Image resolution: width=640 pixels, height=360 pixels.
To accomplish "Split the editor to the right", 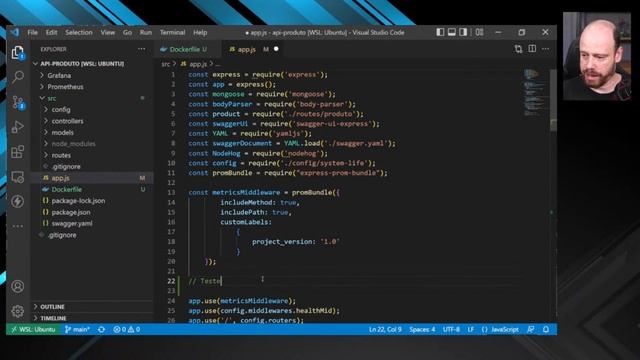I will tap(532, 49).
